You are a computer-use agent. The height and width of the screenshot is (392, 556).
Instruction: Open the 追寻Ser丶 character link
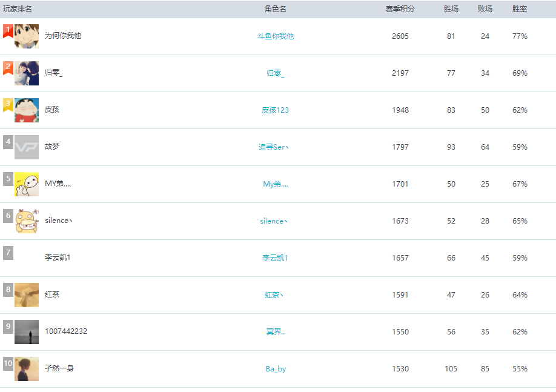click(x=274, y=147)
